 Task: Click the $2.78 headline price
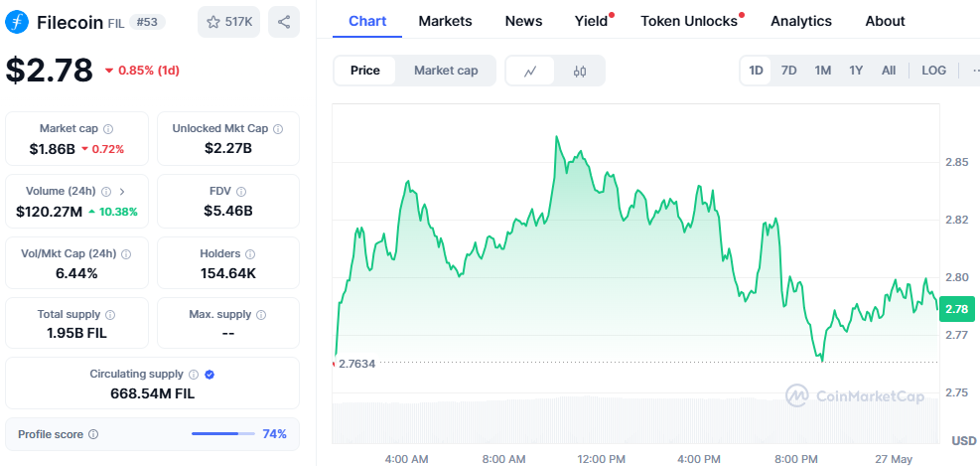50,71
